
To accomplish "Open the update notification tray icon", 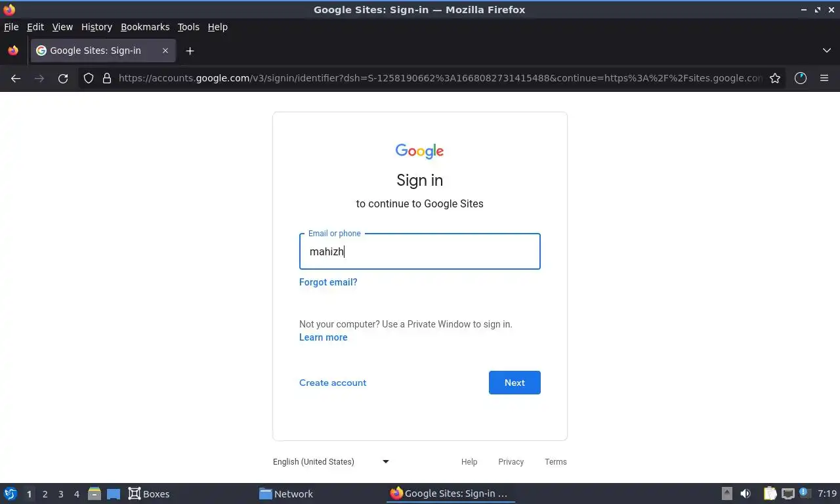I will 804,492.
